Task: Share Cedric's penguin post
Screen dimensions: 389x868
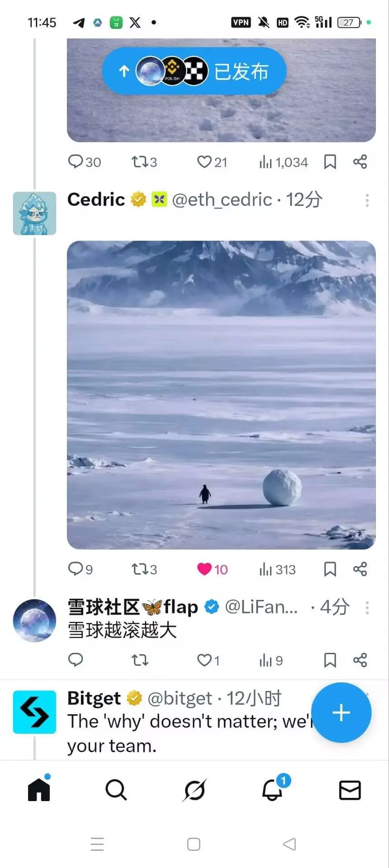Action: pyautogui.click(x=360, y=569)
